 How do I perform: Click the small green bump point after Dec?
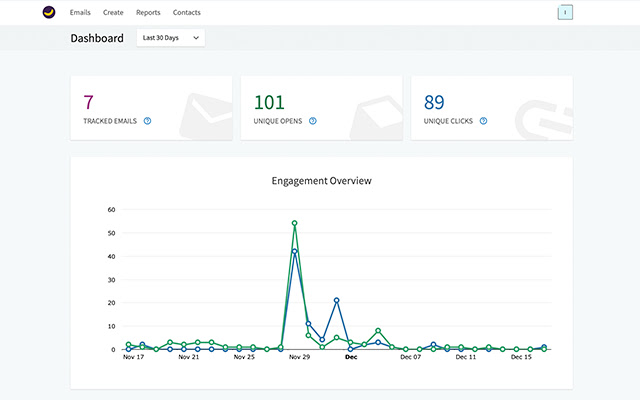(x=378, y=331)
